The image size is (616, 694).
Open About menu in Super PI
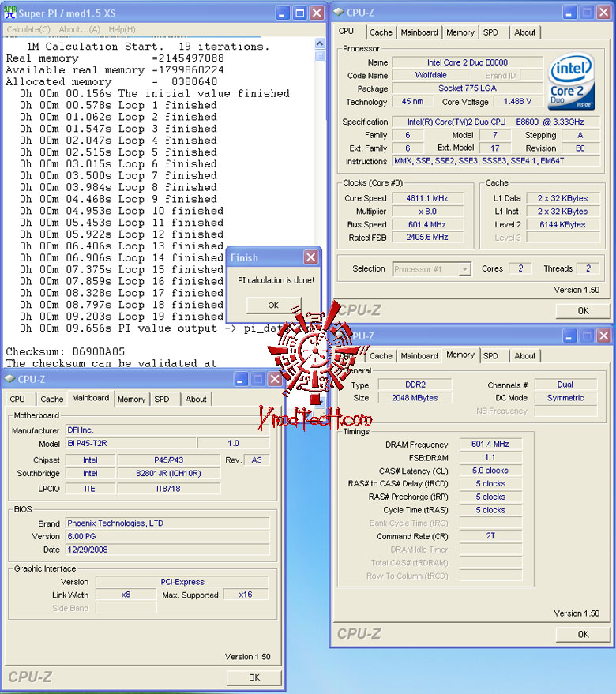[79, 29]
